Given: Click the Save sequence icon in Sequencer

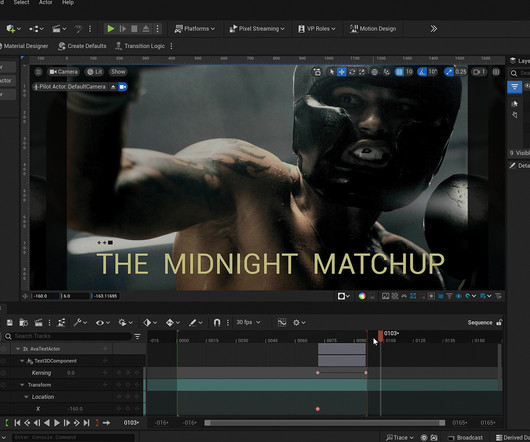Looking at the screenshot, I should 9,323.
